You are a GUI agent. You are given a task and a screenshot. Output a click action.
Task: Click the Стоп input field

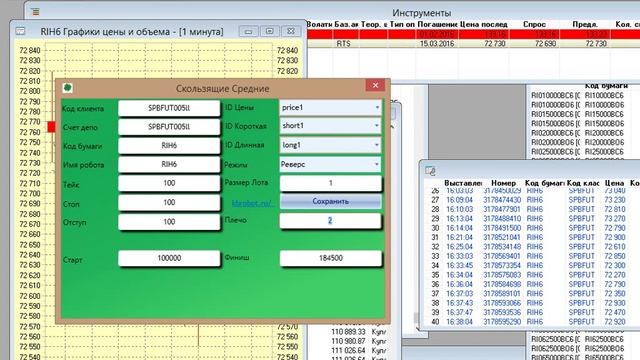point(169,202)
